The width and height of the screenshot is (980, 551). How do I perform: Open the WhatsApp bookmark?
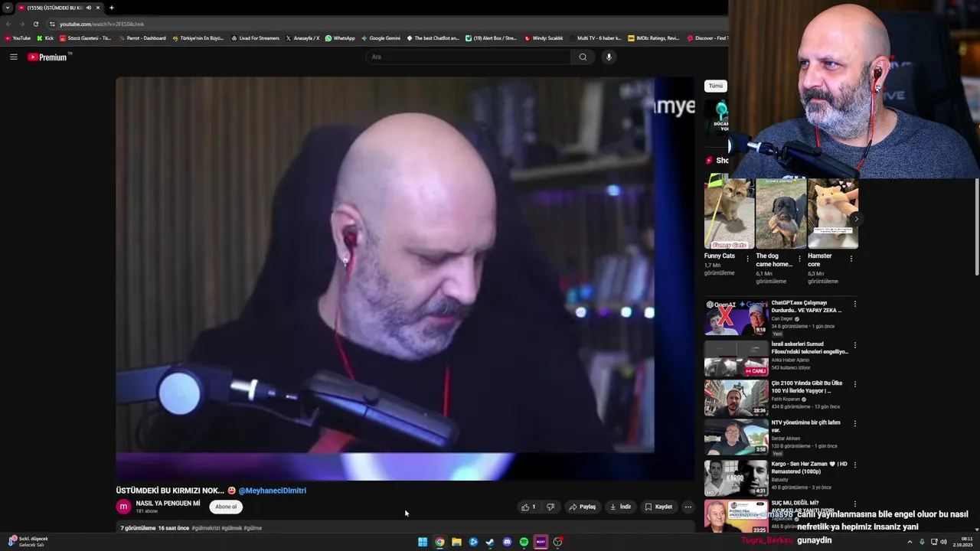[x=340, y=38]
